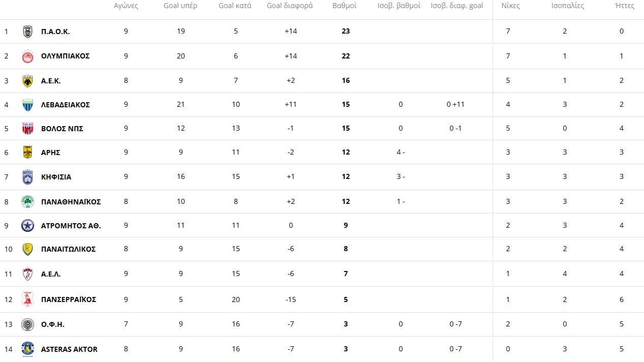Click the Ισοπαλίες column header

point(567,6)
